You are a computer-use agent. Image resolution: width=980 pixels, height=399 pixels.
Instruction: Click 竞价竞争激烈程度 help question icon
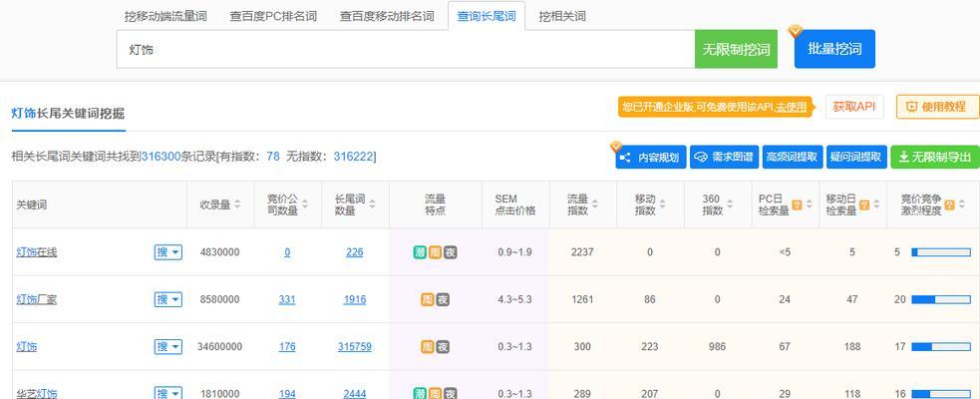pos(949,204)
